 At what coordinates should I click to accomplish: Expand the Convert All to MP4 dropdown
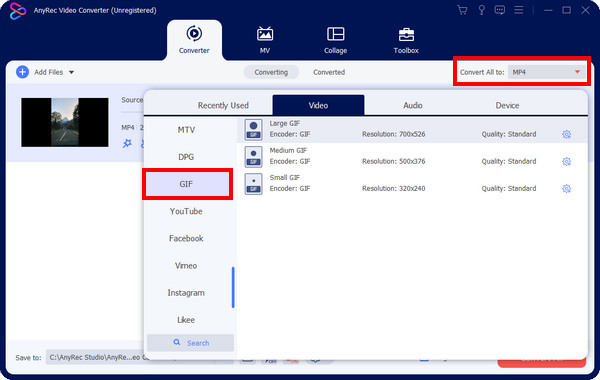coord(547,72)
